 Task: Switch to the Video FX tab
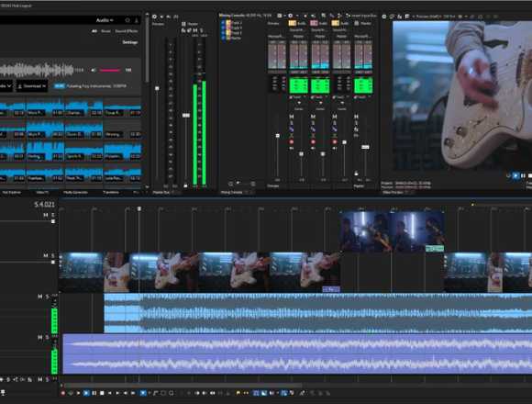(42, 192)
